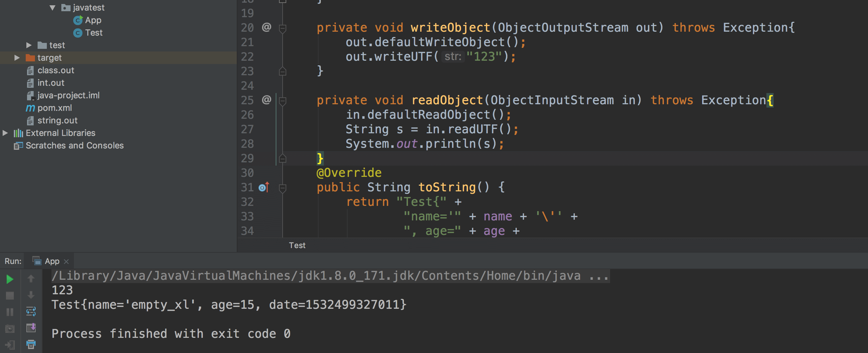
Task: Click the highlighted closing brace on line 29
Action: point(320,158)
